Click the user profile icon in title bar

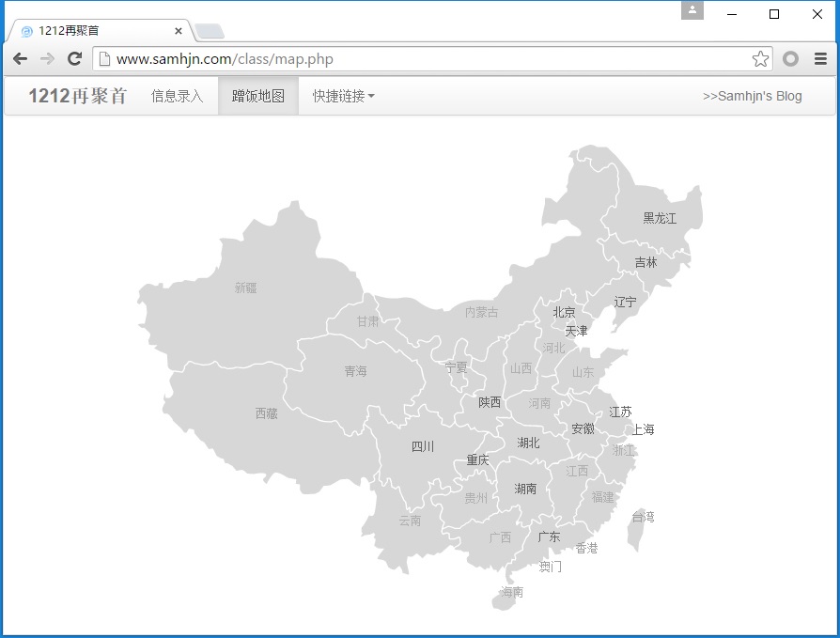[692, 10]
